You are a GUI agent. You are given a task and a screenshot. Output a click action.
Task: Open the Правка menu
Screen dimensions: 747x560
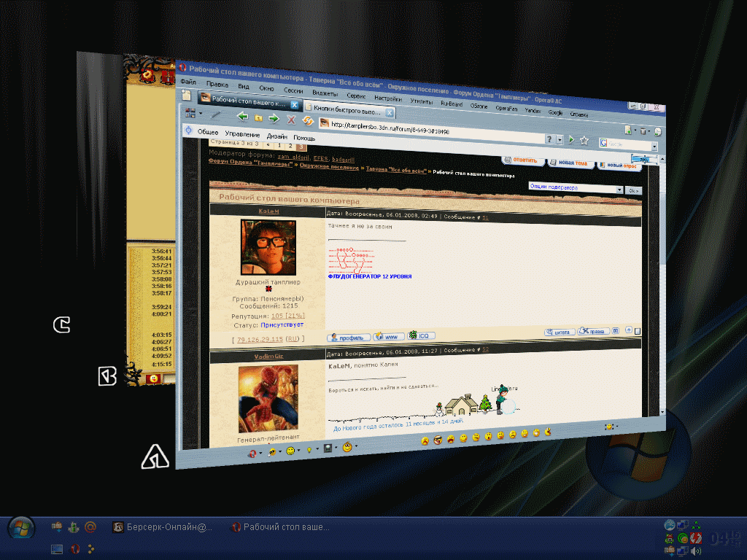click(217, 84)
